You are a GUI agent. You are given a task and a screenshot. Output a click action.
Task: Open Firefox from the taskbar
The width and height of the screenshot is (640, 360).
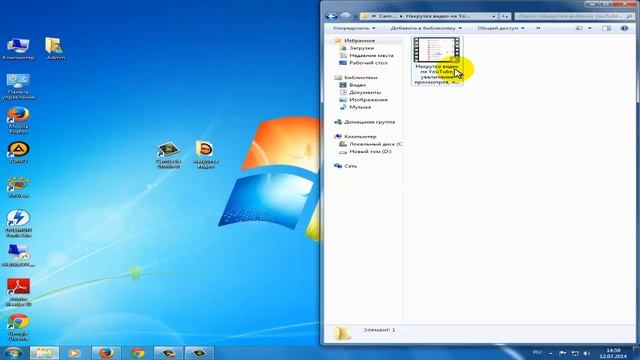(106, 353)
